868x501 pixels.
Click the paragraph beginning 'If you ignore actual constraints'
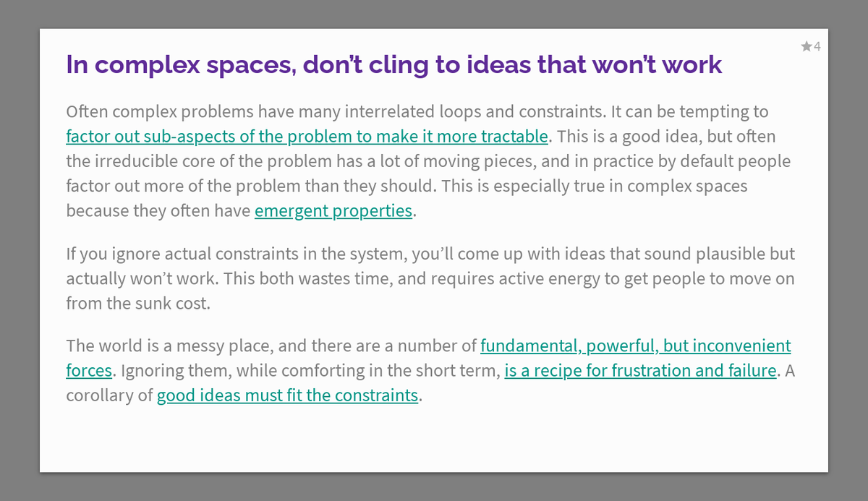pos(430,278)
